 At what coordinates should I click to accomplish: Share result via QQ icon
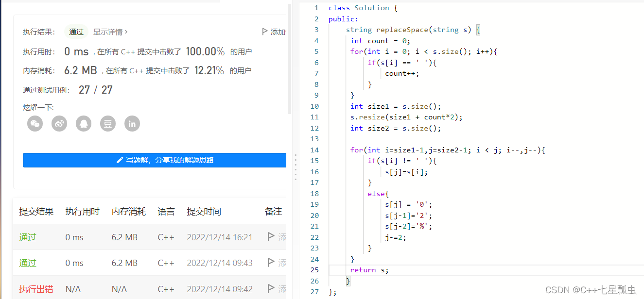tap(84, 124)
